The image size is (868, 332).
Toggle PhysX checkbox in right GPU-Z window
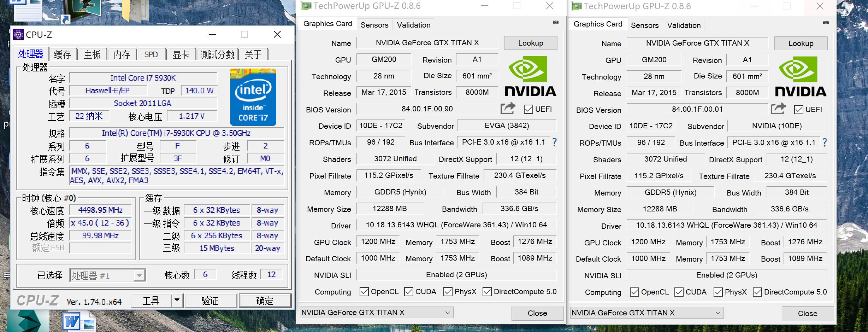[718, 292]
